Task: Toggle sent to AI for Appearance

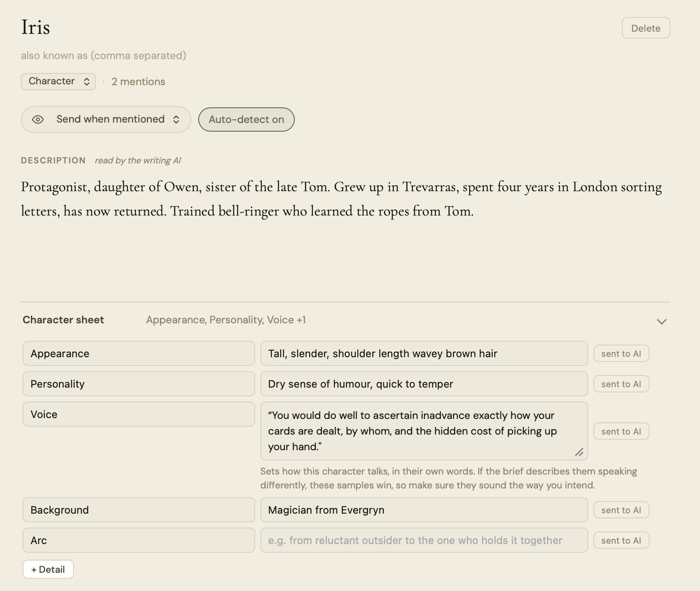Action: coord(621,354)
